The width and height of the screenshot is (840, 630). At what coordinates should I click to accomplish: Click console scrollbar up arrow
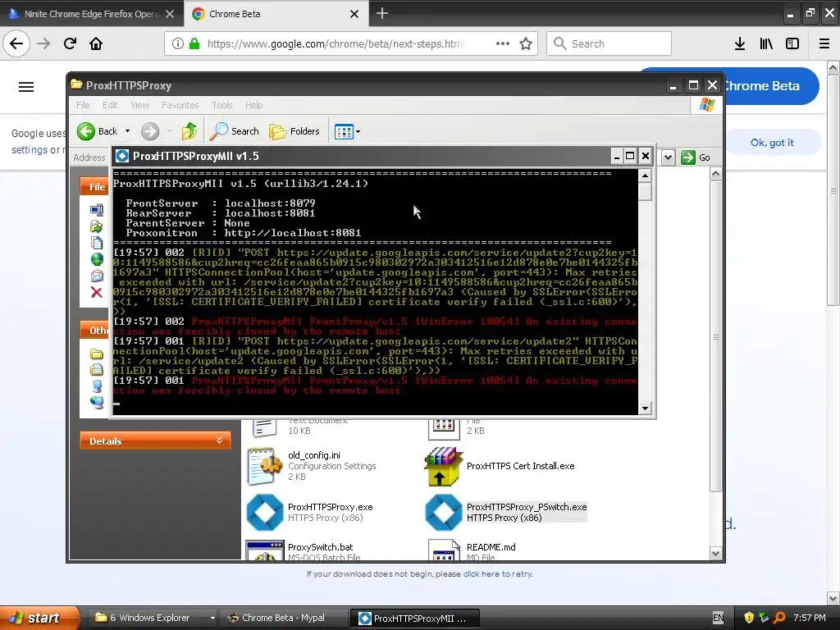pos(645,176)
